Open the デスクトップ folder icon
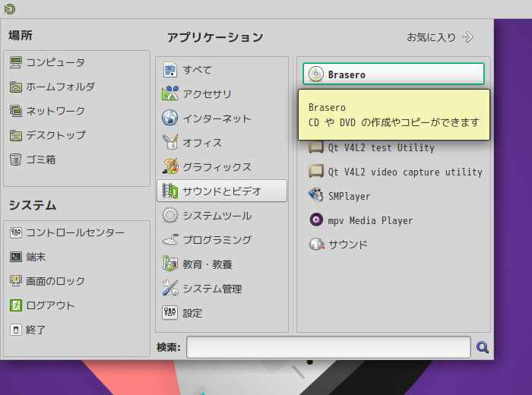Screen dimensions: 532x395 [16, 135]
